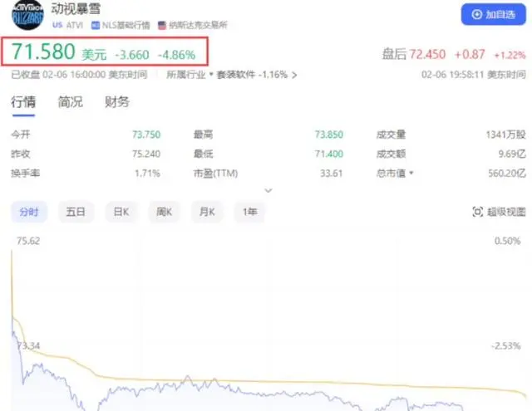Screen dimensions: 532x411
Task: Click 市盈(TTM) value 33.61
Action: (x=332, y=174)
